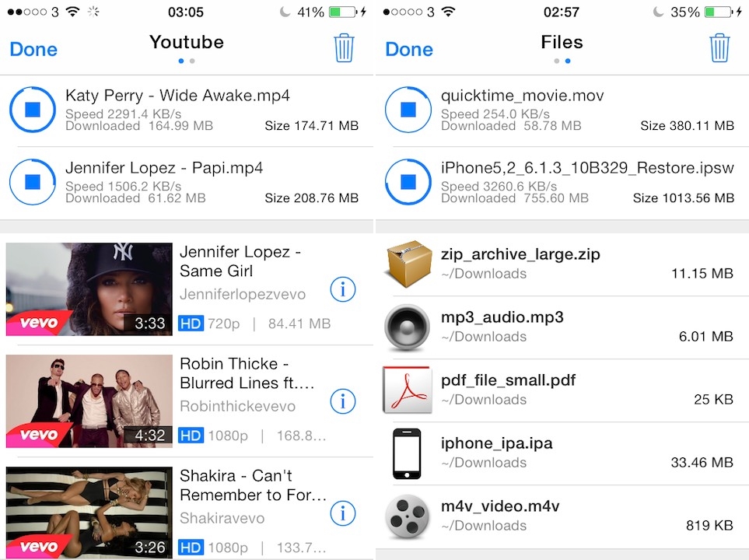This screenshot has height=560, width=749.
Task: Tap the Shakiravevo channel name
Action: coord(222,518)
